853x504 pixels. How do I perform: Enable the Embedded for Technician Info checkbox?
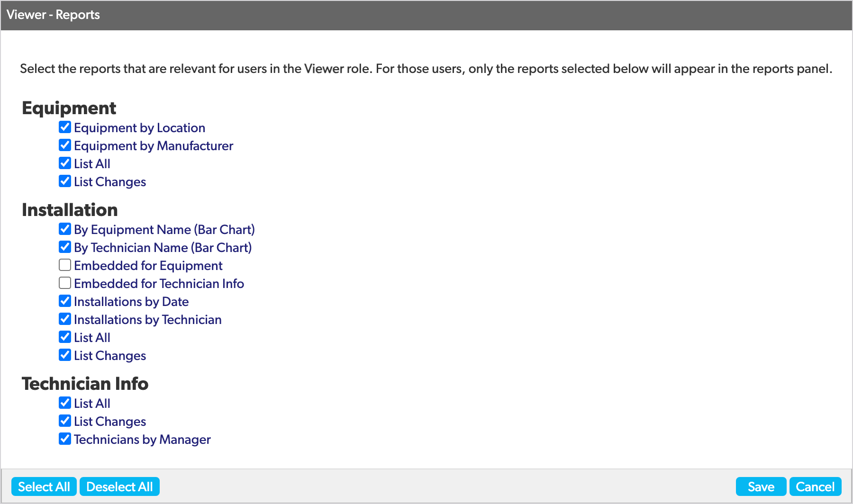tap(65, 283)
